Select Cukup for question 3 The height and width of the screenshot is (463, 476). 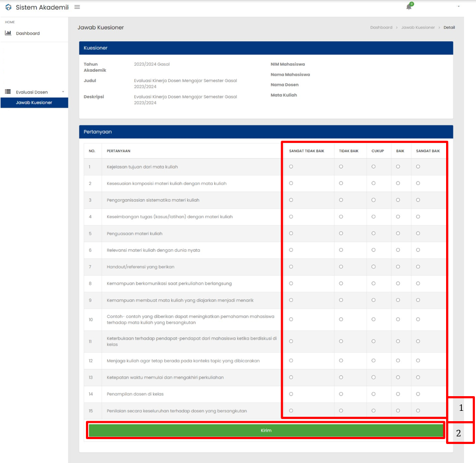[373, 200]
